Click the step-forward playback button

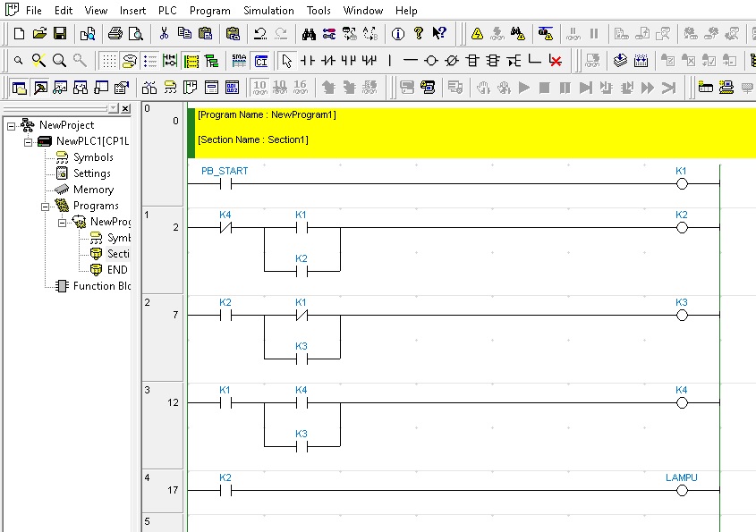(x=586, y=88)
